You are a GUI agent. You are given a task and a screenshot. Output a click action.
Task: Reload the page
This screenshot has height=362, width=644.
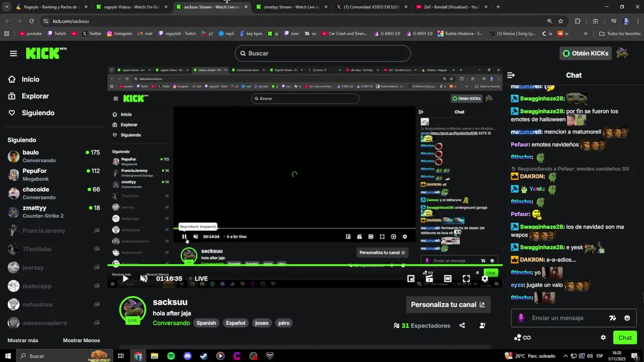[x=31, y=21]
